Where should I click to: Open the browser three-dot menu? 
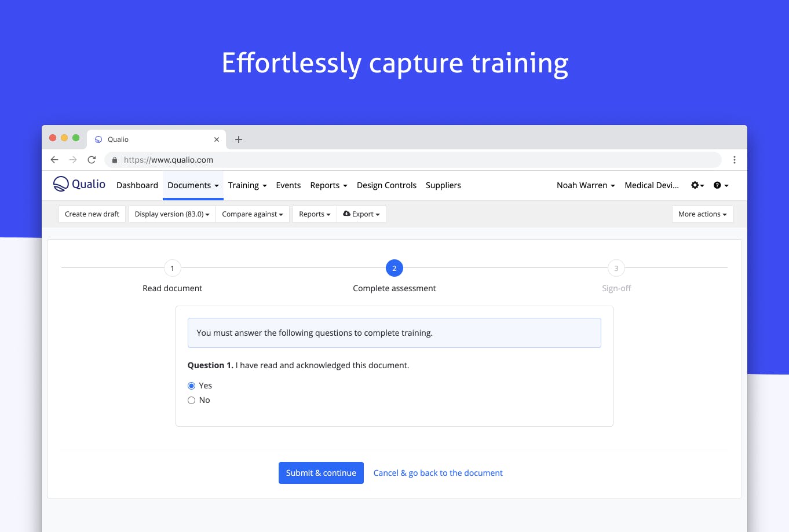pyautogui.click(x=734, y=159)
